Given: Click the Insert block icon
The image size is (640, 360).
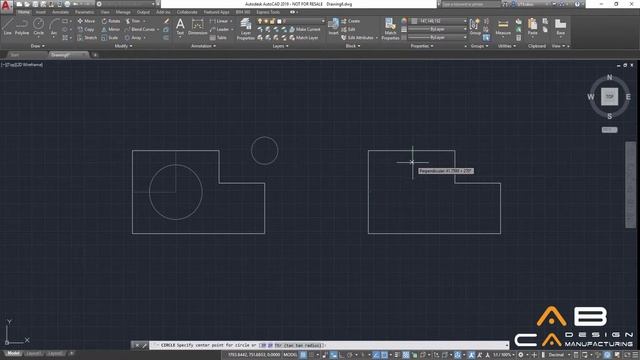Looking at the screenshot, I should click(333, 27).
